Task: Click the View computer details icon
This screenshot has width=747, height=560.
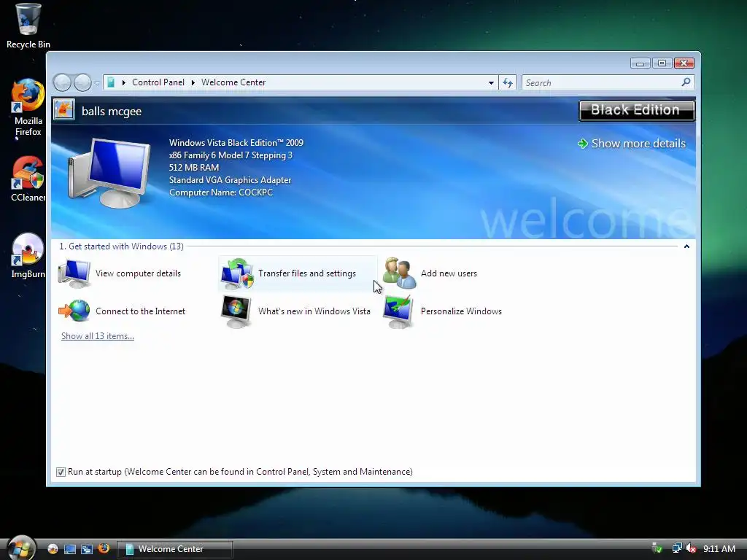Action: point(74,273)
